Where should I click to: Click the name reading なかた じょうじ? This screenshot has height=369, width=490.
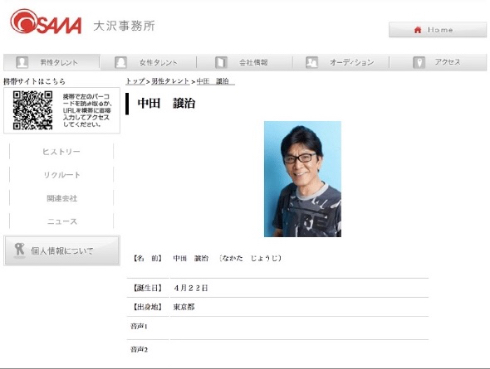click(x=250, y=258)
